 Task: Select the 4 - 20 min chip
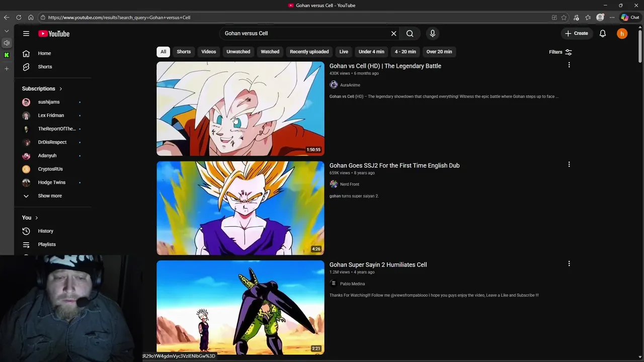click(406, 52)
